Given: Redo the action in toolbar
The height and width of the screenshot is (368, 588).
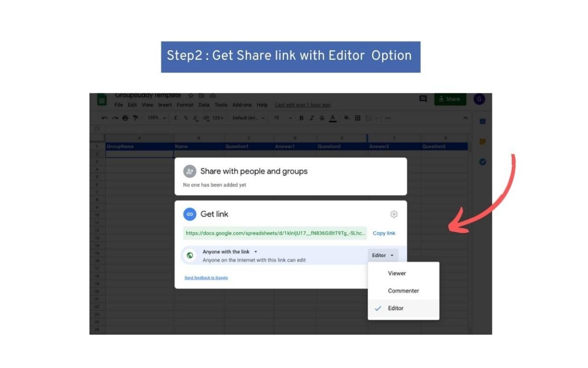Looking at the screenshot, I should tap(115, 118).
